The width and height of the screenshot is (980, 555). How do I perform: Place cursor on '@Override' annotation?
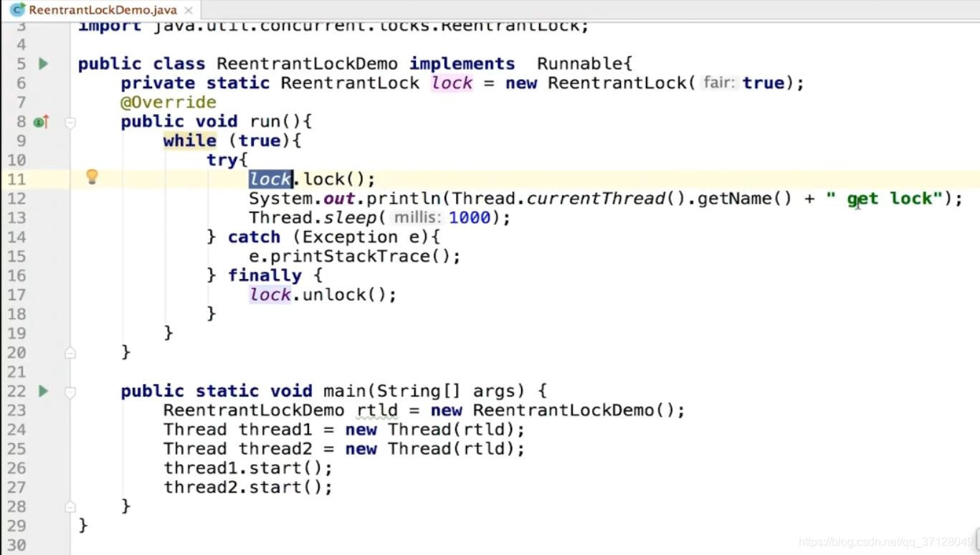(168, 103)
